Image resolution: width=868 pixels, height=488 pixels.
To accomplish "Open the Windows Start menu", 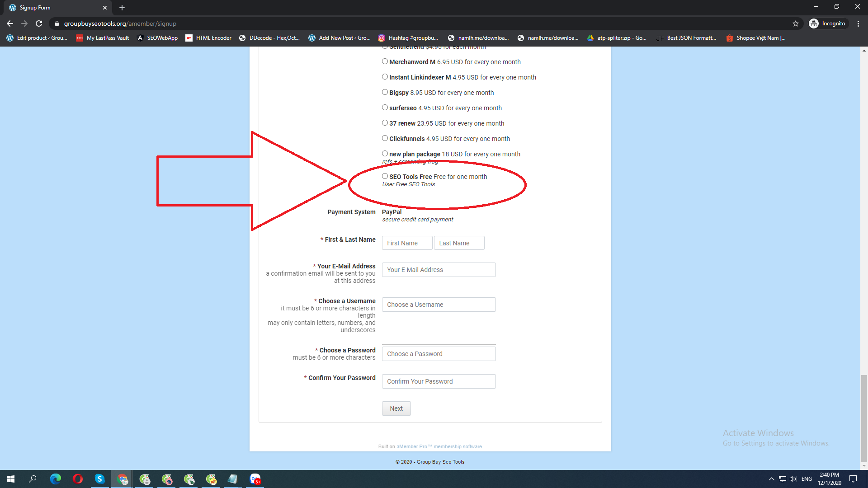I will pyautogui.click(x=11, y=479).
